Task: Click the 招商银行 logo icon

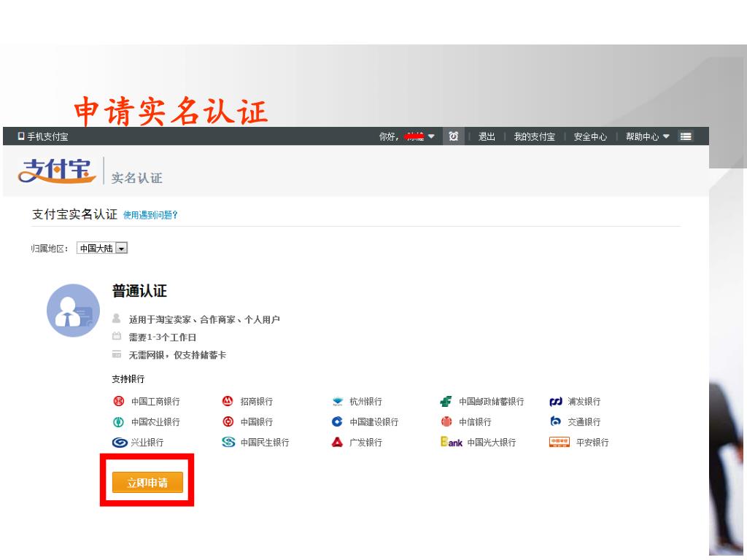Action: [228, 401]
